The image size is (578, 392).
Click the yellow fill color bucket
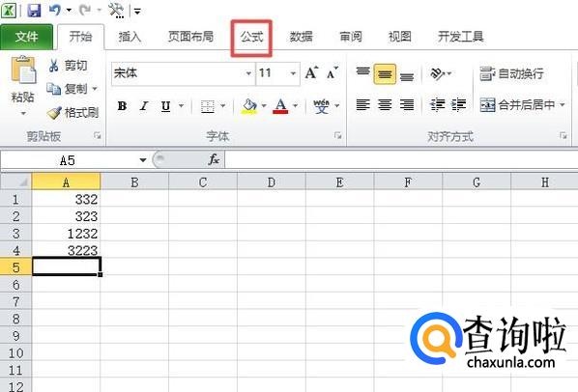(248, 106)
